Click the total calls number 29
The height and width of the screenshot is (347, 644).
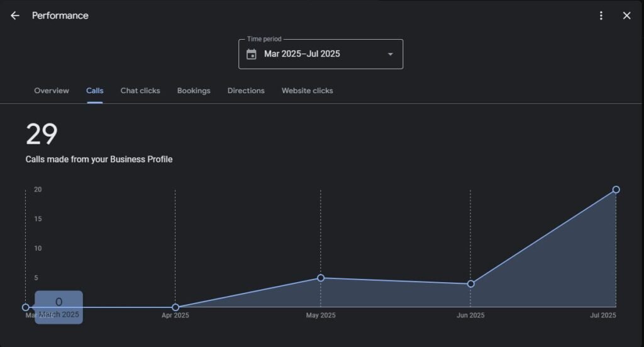[x=42, y=134]
